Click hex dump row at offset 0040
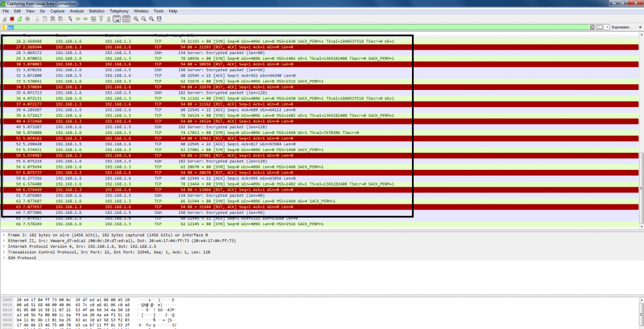 (x=73, y=320)
